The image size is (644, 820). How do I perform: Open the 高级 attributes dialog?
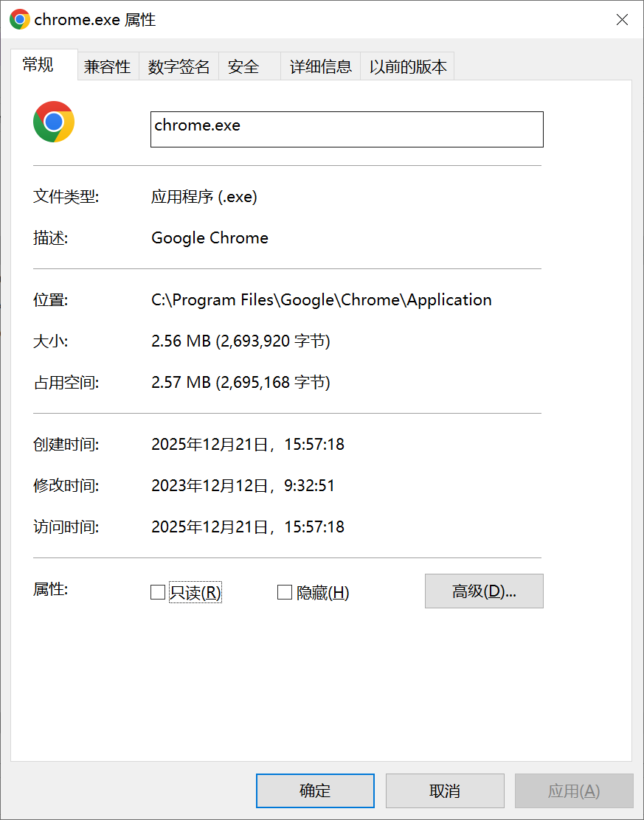(x=483, y=591)
